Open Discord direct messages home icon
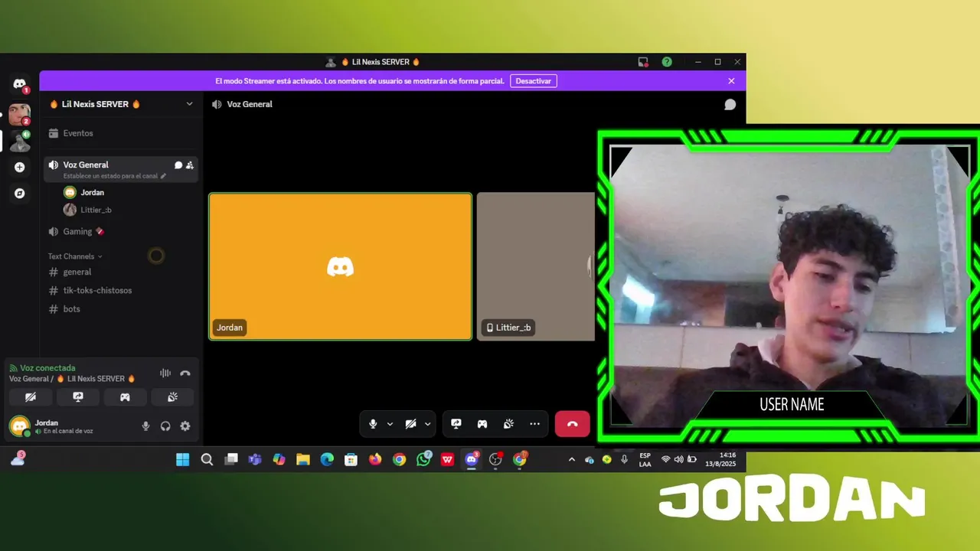The image size is (980, 551). click(x=19, y=84)
